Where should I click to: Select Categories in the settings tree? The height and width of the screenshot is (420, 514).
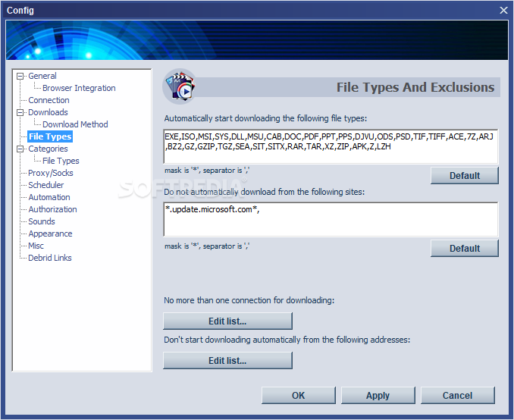click(48, 149)
